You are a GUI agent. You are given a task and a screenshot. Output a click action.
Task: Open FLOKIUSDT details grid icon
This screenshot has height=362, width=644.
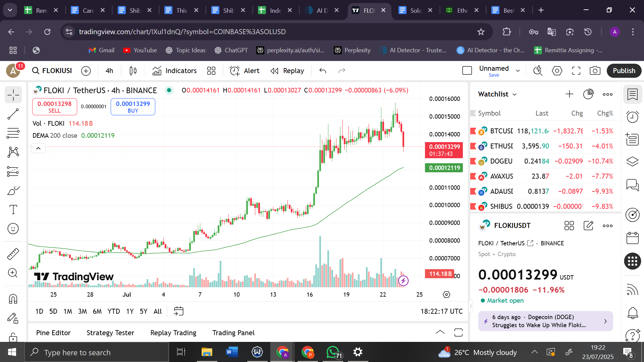pyautogui.click(x=569, y=226)
